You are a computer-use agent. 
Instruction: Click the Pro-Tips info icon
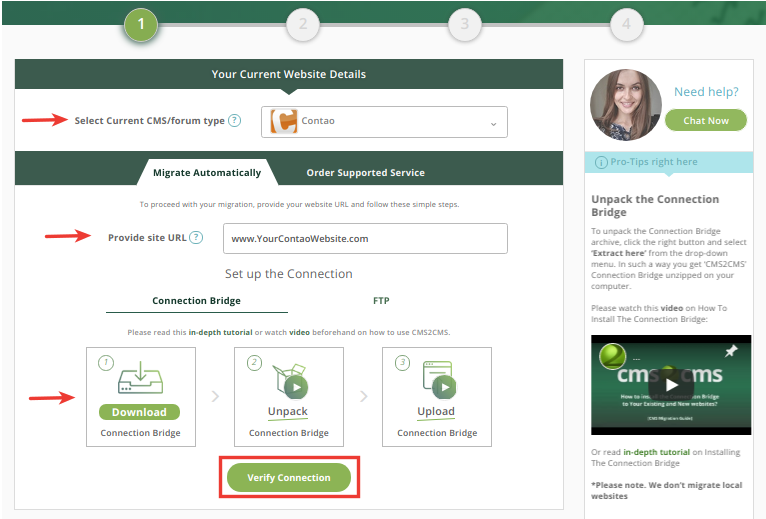click(601, 162)
